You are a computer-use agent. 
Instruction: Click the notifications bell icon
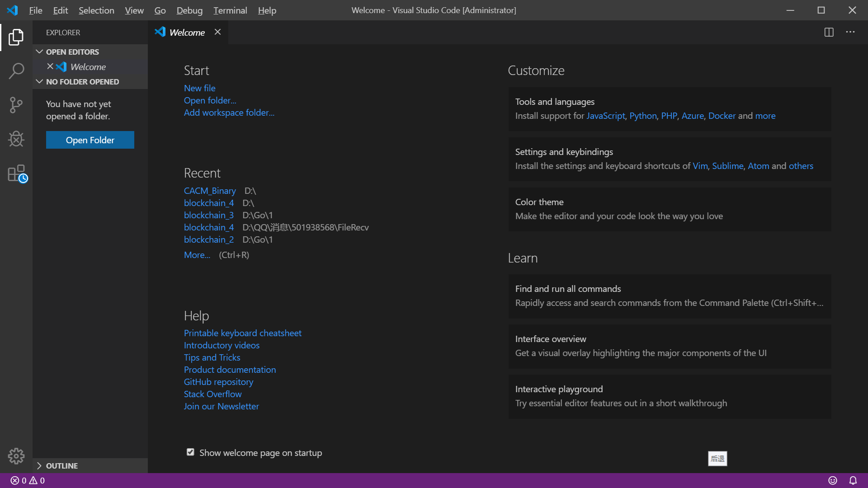[x=853, y=480]
